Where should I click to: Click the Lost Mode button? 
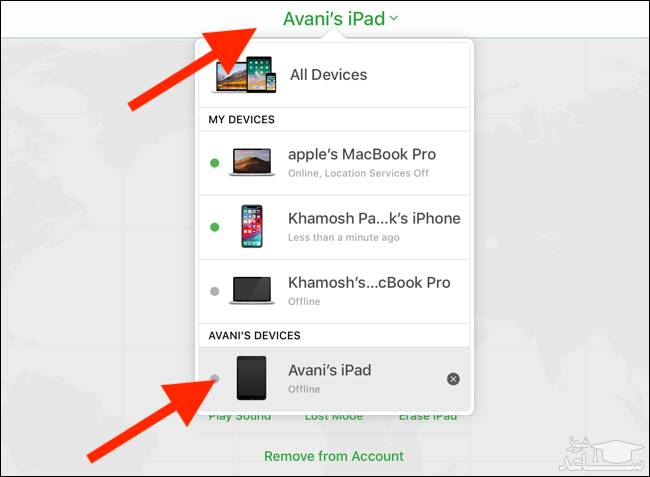[x=334, y=417]
